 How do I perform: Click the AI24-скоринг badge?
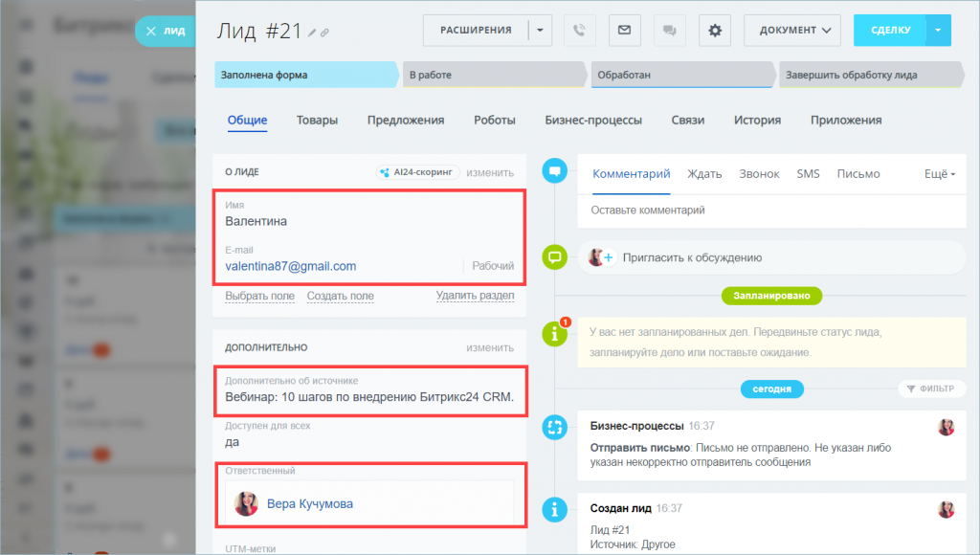(x=418, y=172)
